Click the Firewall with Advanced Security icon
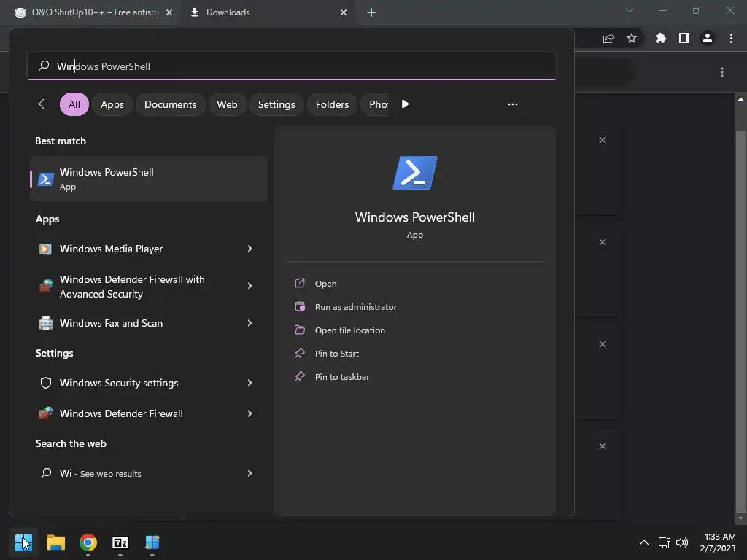This screenshot has height=560, width=747. pos(45,286)
